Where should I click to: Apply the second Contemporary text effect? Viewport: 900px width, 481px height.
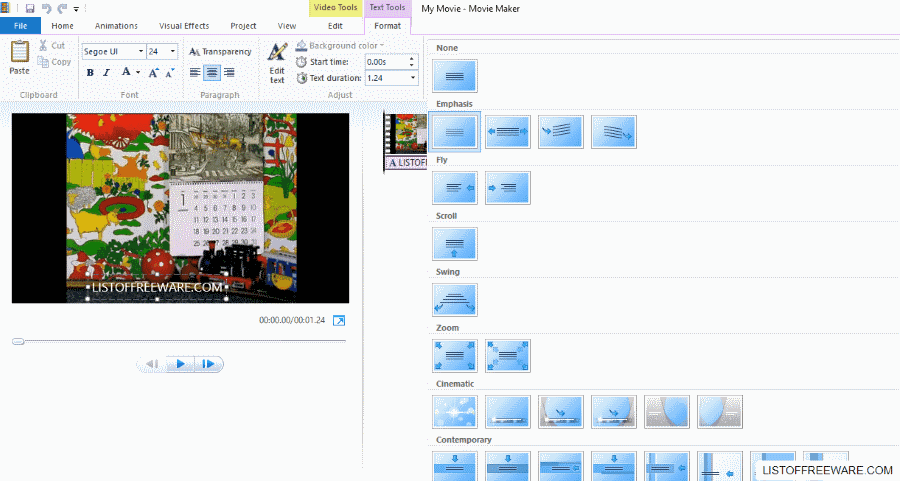[x=507, y=466]
